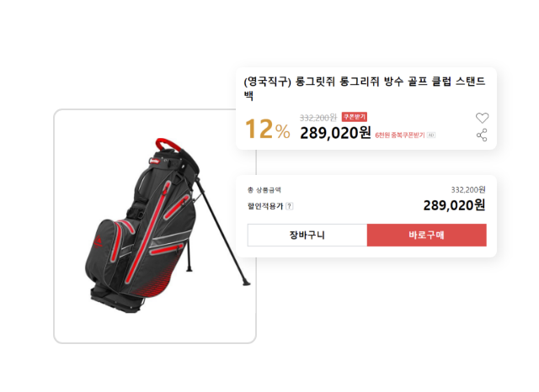Click the 289,020원 discounted total in summary
The width and height of the screenshot is (539, 392).
(454, 205)
